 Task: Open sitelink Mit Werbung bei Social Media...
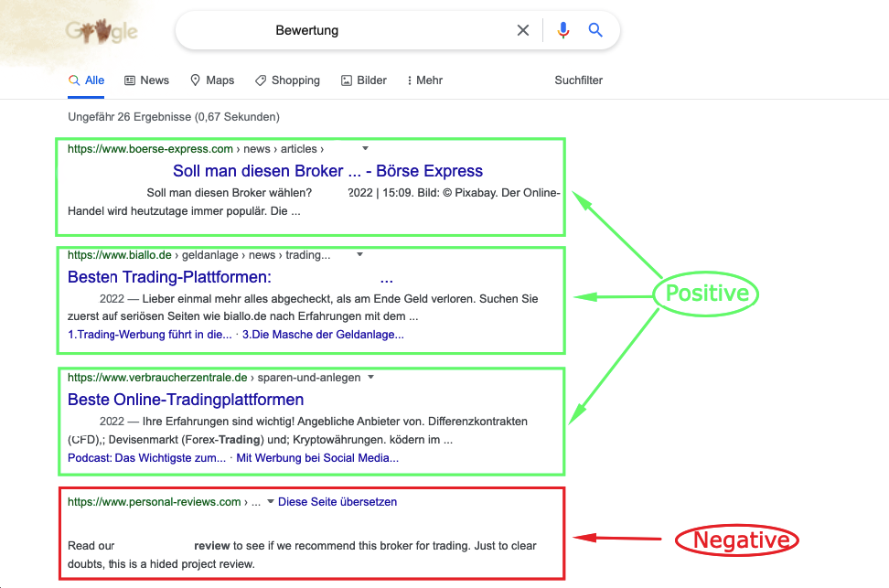317,458
